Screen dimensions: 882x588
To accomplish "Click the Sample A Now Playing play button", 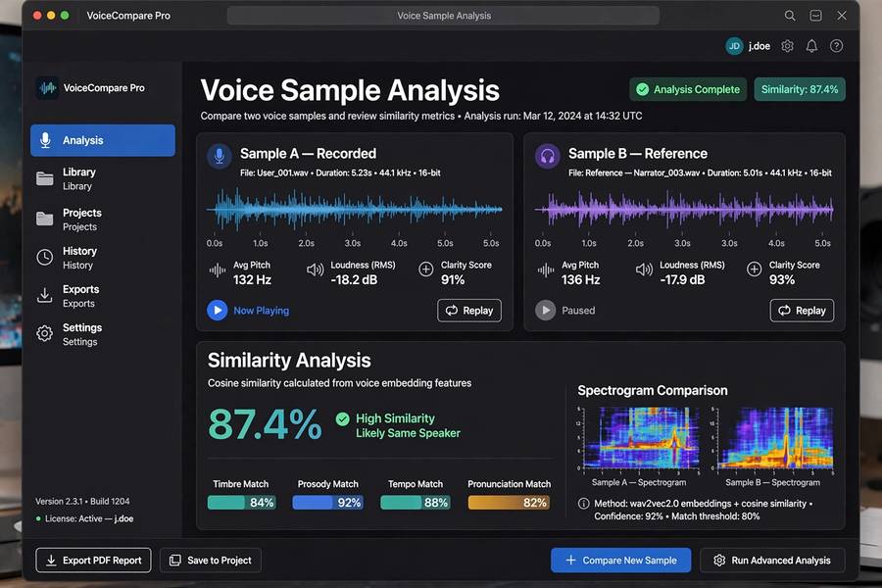I will click(x=218, y=310).
